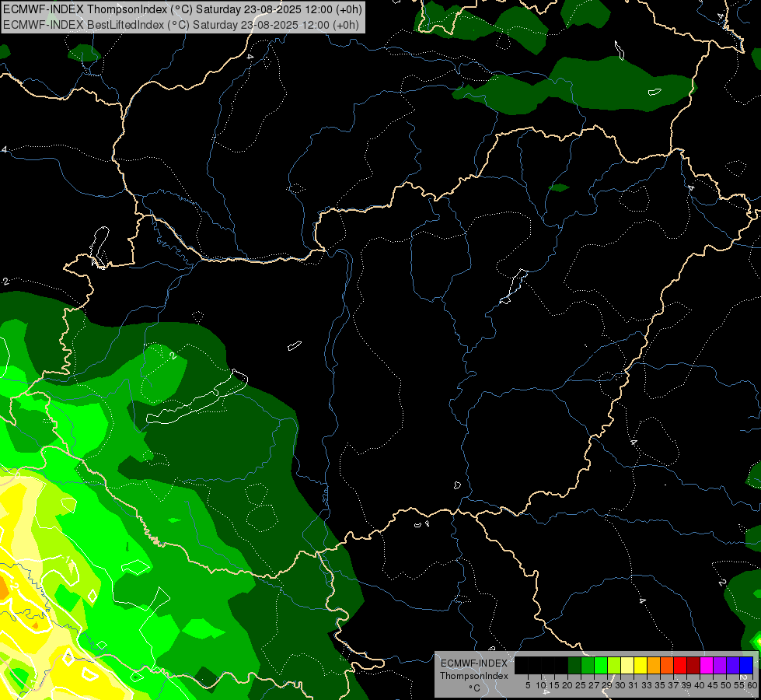Click the legend tick value 60
The width and height of the screenshot is (761, 700).
click(x=752, y=685)
